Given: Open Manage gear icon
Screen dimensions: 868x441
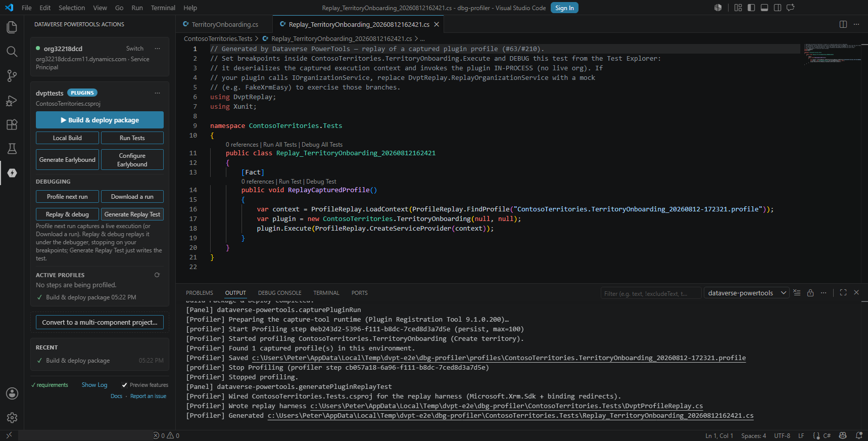Looking at the screenshot, I should click(12, 418).
